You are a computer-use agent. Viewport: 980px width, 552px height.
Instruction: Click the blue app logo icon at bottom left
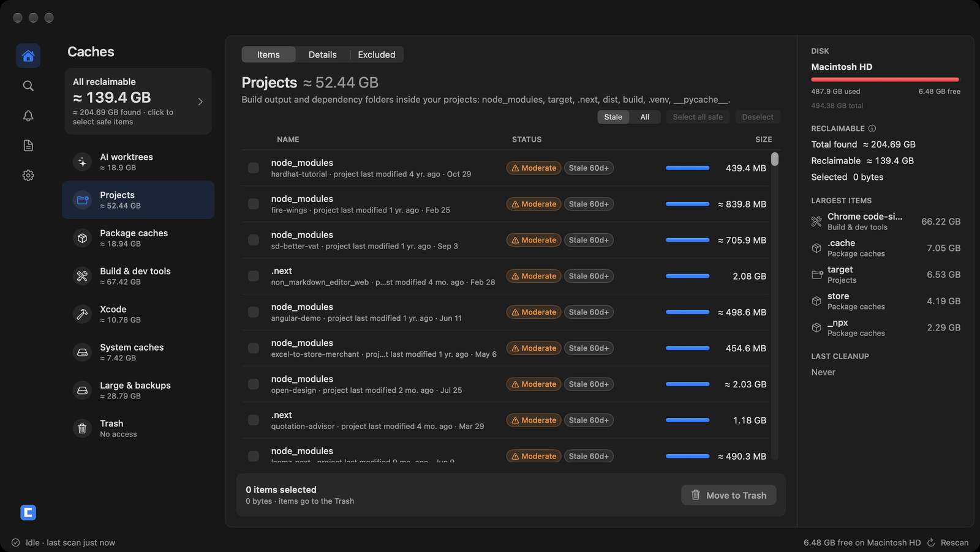click(x=28, y=512)
